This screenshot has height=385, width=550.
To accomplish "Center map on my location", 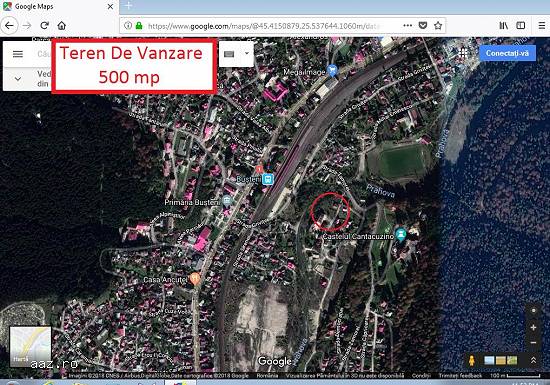I will pyautogui.click(x=534, y=311).
